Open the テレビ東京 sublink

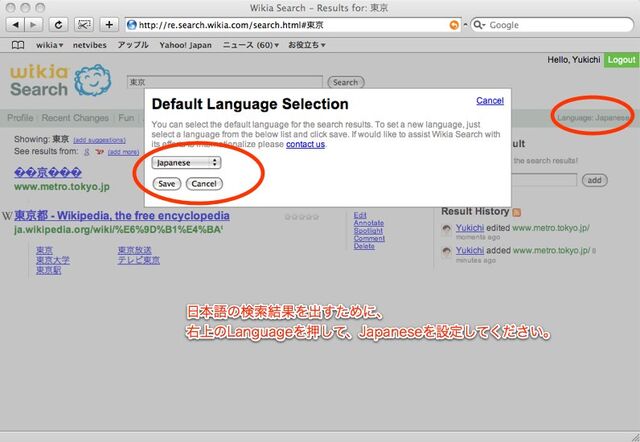click(139, 260)
